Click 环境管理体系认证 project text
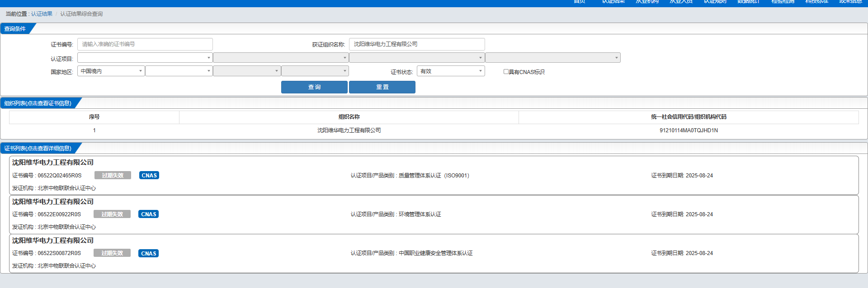This screenshot has height=288, width=868. pyautogui.click(x=420, y=214)
